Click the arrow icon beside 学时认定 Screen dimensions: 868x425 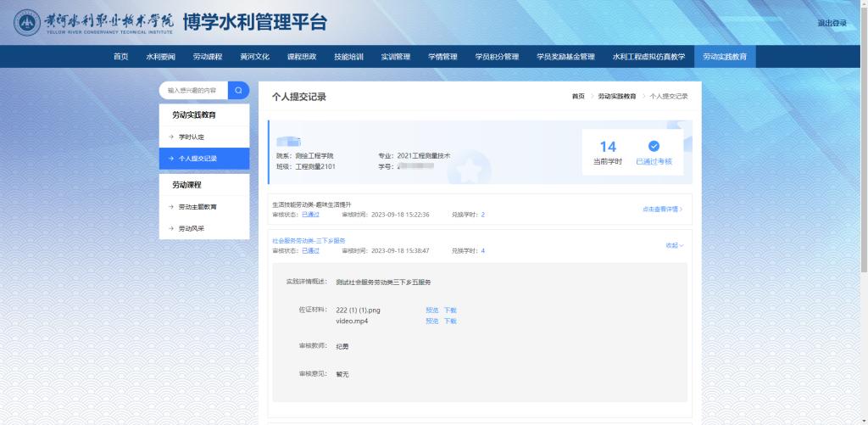coord(170,137)
